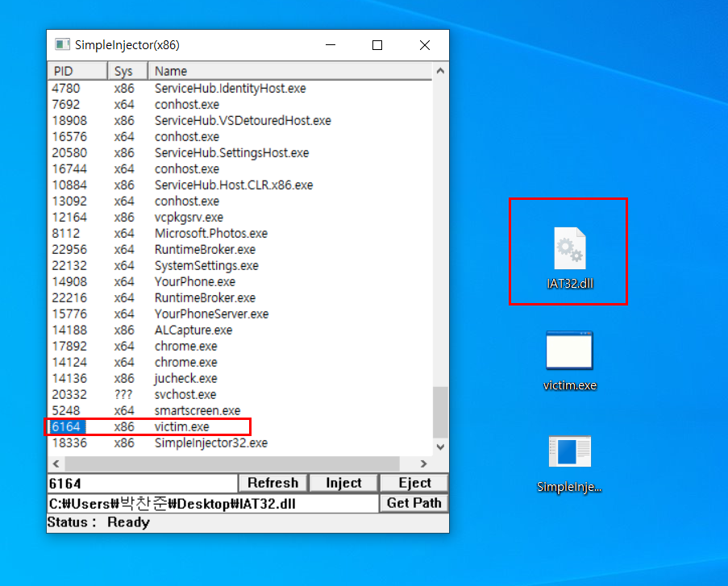This screenshot has width=728, height=586.
Task: Click PID 6164 in the process list
Action: [x=66, y=426]
